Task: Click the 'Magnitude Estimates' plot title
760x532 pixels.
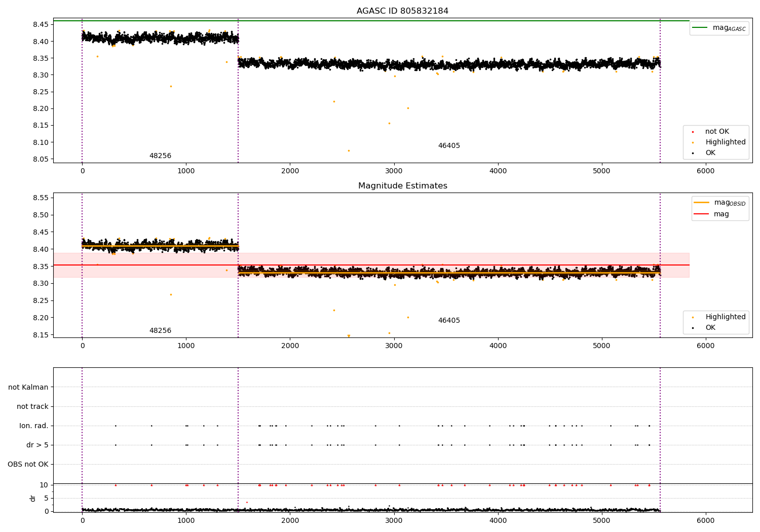Action: 402,186
